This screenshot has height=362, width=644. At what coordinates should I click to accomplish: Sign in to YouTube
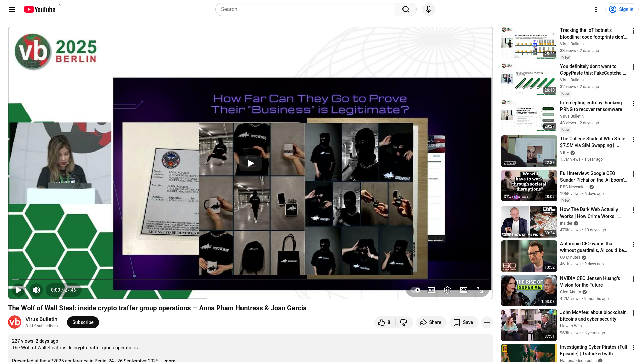point(622,9)
